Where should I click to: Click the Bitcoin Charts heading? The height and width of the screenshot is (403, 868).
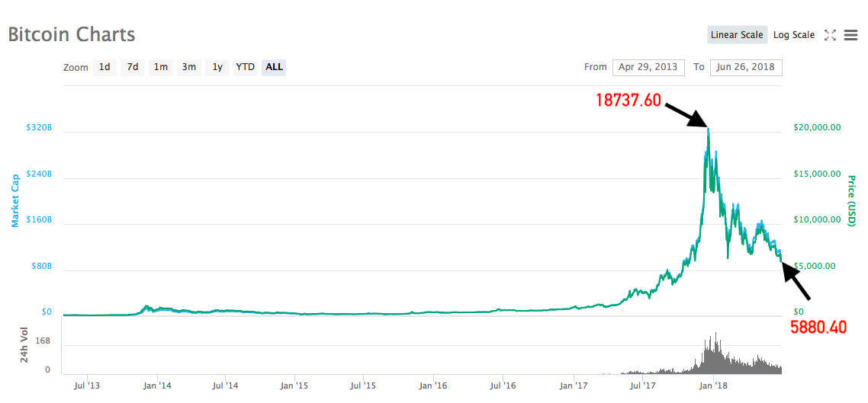coord(72,34)
